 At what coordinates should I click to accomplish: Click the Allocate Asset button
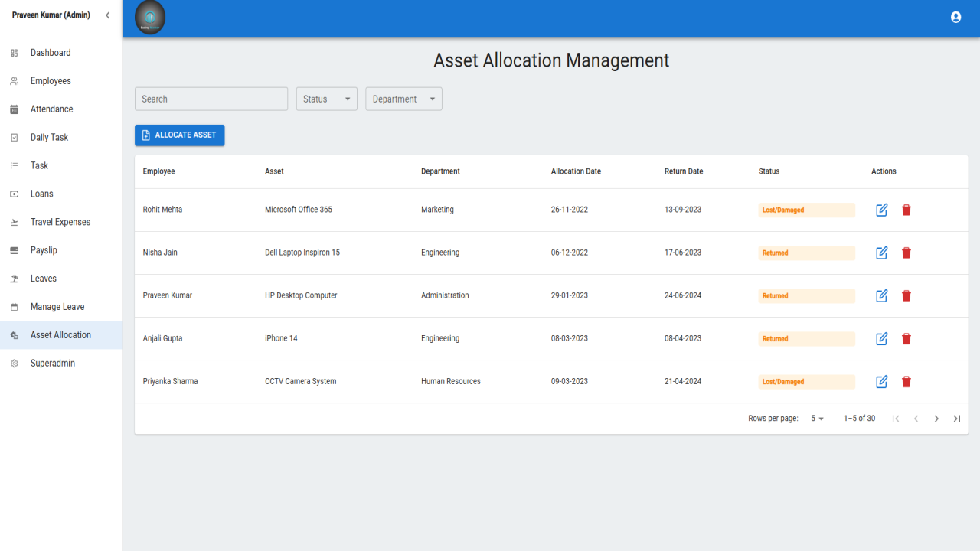(x=180, y=135)
